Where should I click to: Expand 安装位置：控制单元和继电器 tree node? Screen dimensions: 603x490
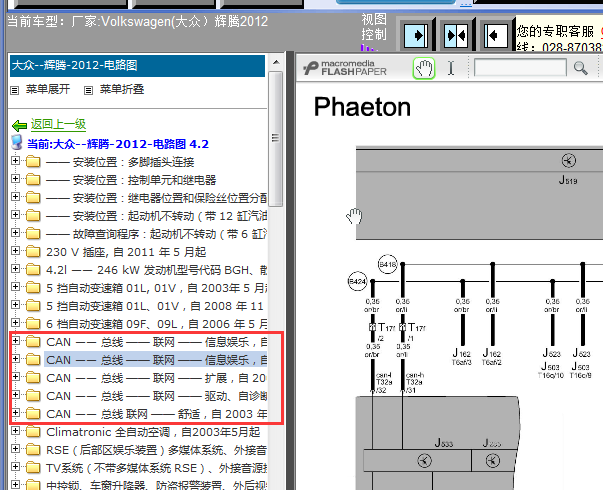click(15, 178)
